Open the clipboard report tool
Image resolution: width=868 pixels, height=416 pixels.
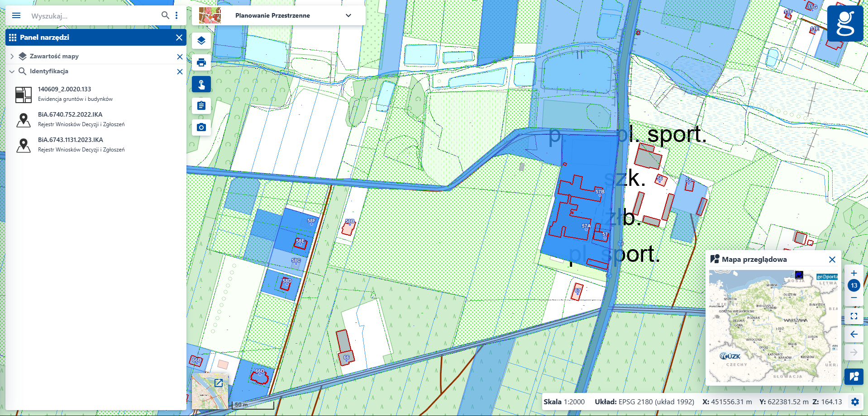point(201,106)
